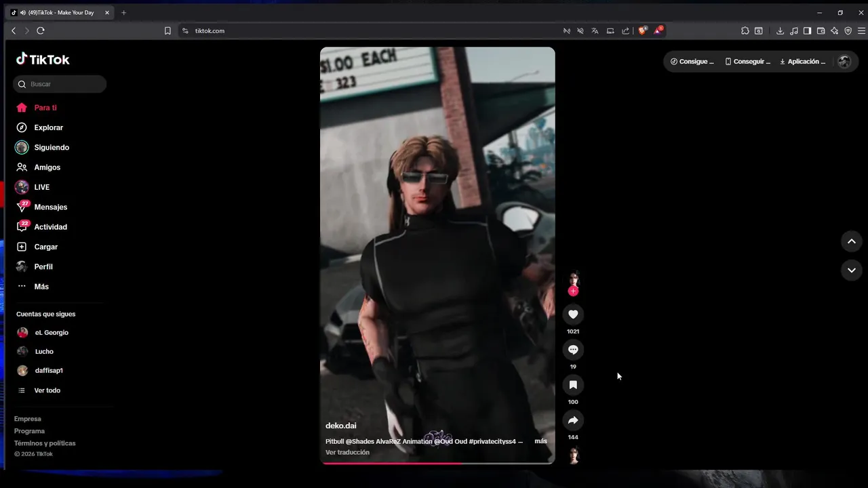Open the VPN shield icon
The image size is (868, 488).
coord(848,30)
